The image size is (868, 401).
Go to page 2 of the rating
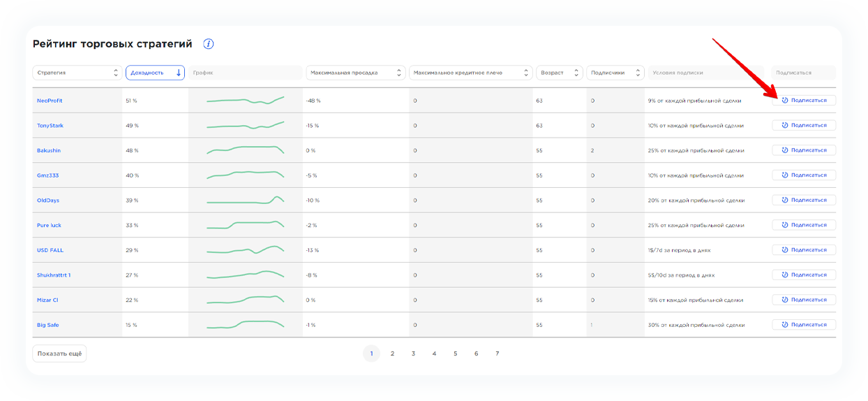[x=392, y=353]
